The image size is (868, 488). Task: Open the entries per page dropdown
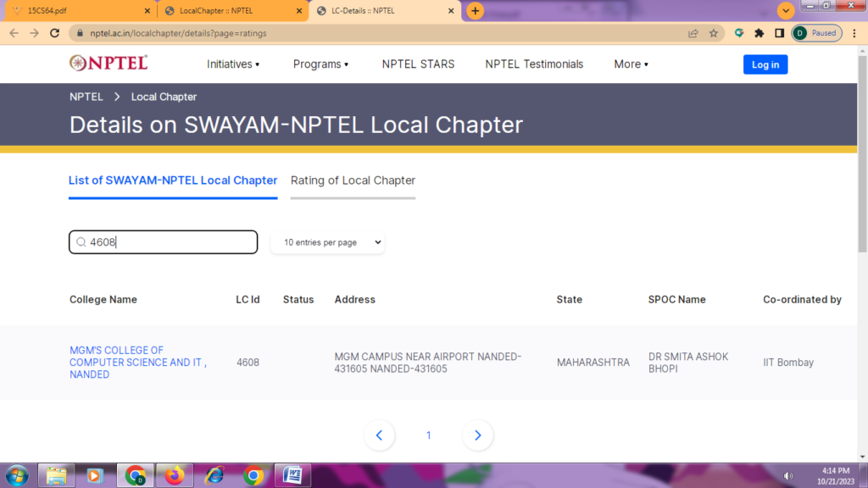pos(328,242)
